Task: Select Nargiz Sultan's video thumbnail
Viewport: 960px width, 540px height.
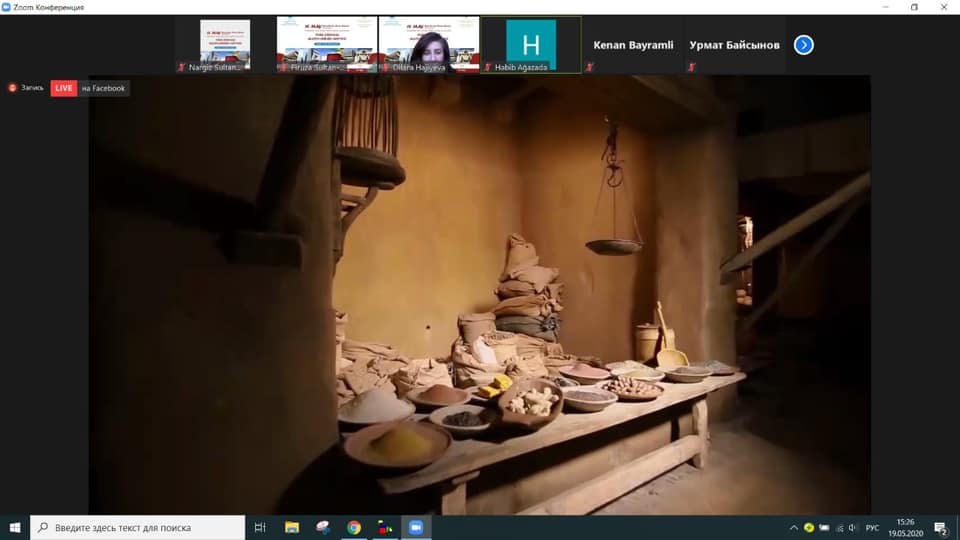Action: click(x=225, y=44)
